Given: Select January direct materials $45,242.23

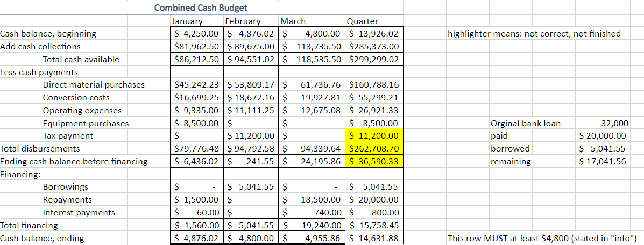Looking at the screenshot, I should point(197,85).
